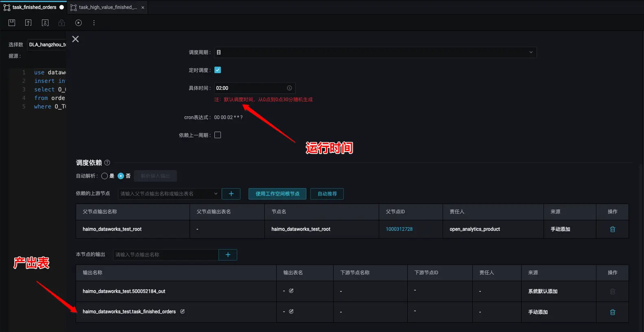Click the unlock padlock toolbar icon

point(62,23)
